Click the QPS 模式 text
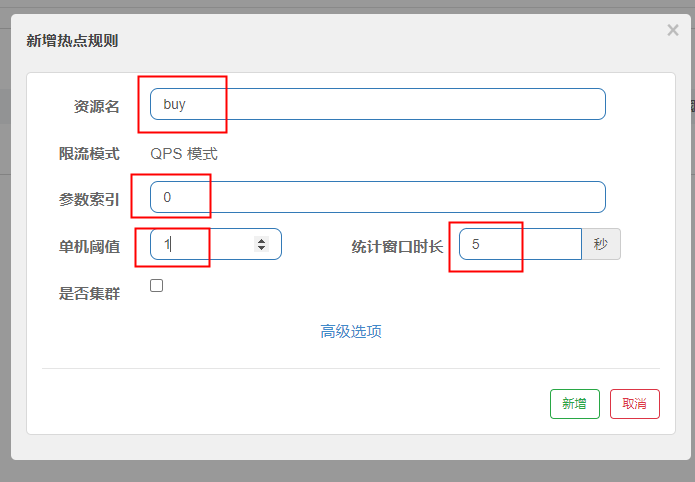695x482 pixels. [184, 153]
